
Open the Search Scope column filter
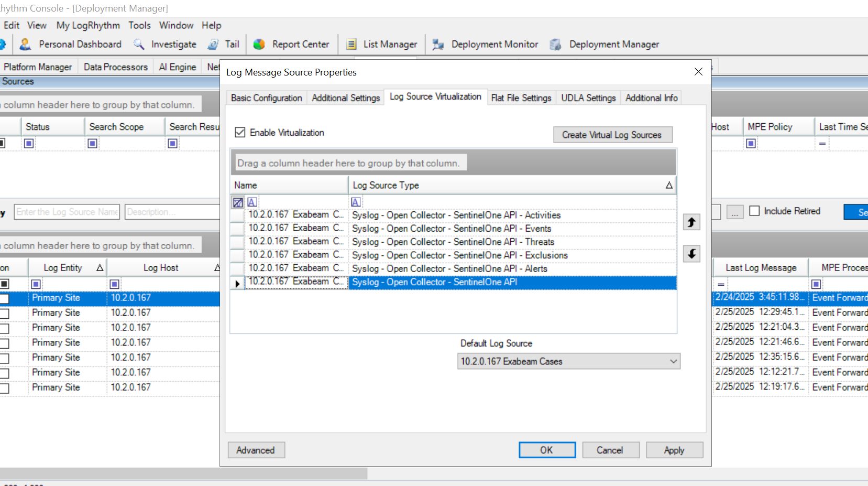pos(93,143)
